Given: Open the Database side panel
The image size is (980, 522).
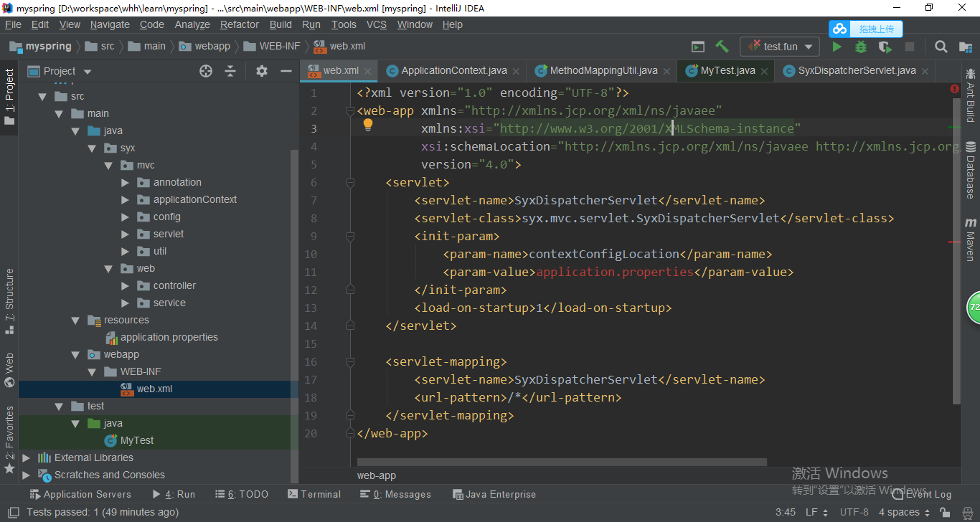Looking at the screenshot, I should pyautogui.click(x=971, y=170).
